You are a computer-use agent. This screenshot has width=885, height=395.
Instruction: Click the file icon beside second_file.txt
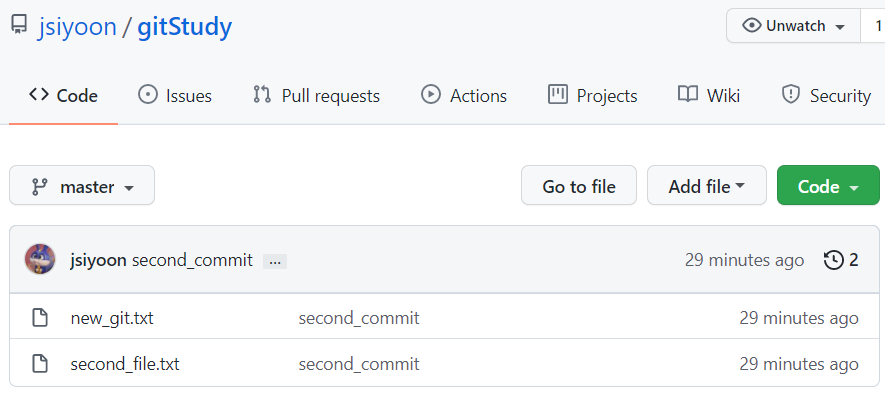40,364
